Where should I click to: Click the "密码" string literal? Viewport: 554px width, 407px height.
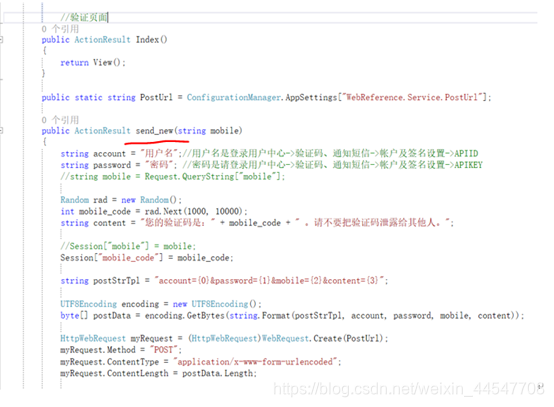click(159, 165)
